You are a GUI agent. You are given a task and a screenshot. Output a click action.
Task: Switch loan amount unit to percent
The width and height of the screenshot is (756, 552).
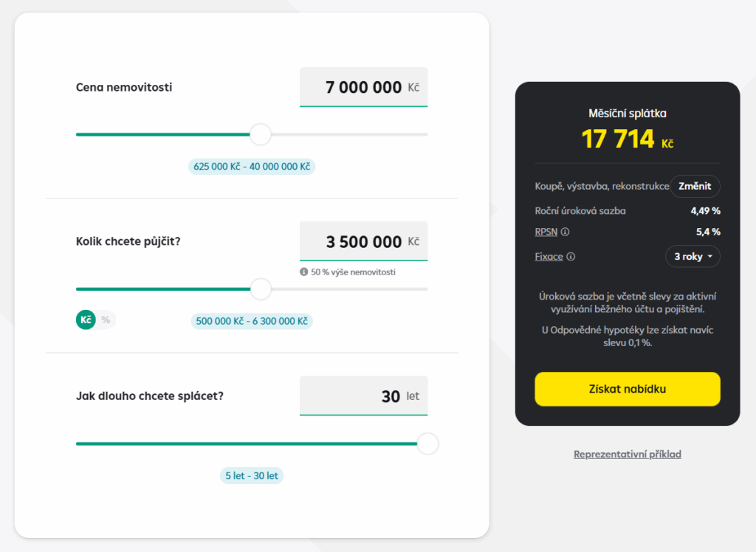(x=106, y=320)
